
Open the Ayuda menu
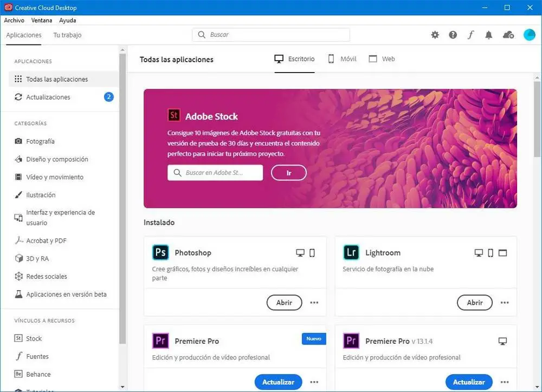(x=67, y=21)
